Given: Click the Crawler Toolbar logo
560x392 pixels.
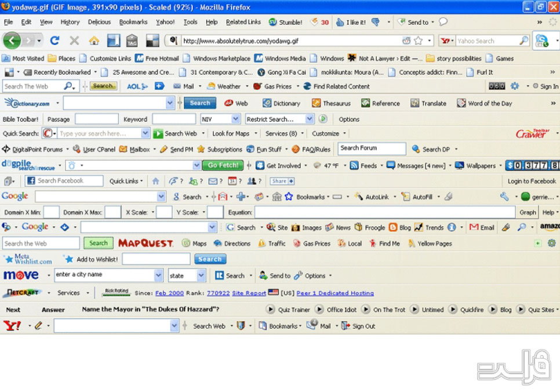Looking at the screenshot, I should pyautogui.click(x=533, y=133).
